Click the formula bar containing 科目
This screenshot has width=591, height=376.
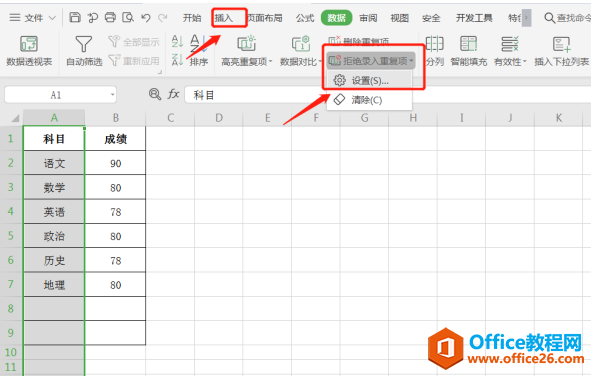click(x=387, y=95)
